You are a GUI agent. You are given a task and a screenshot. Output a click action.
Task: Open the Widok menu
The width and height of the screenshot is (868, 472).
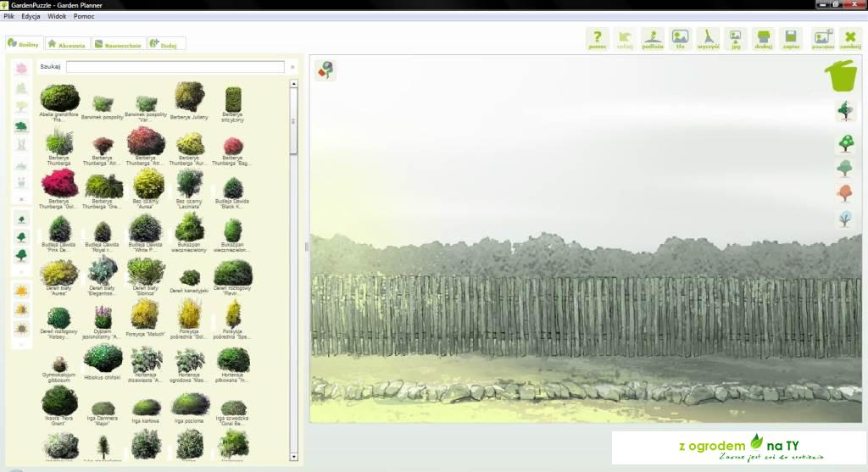click(57, 16)
